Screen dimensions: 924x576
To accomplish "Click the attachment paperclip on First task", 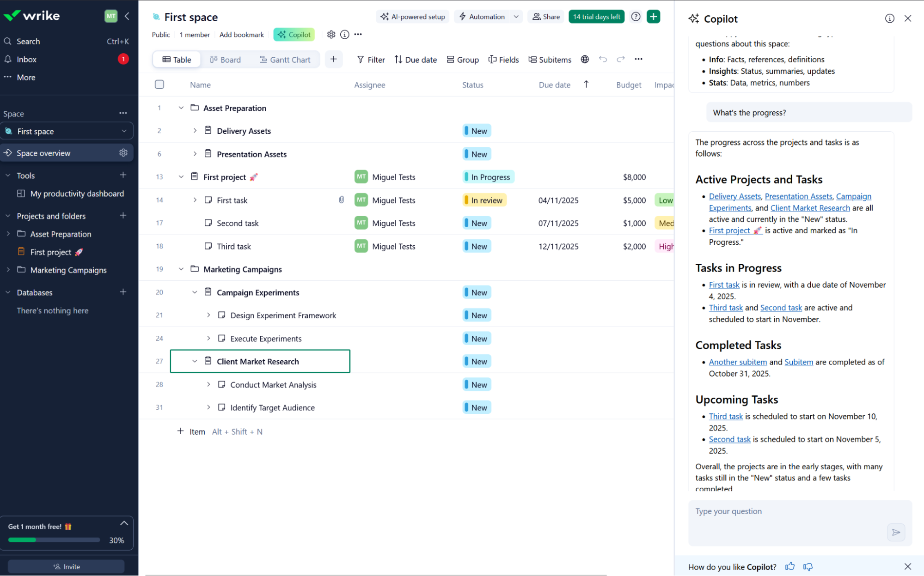I will click(x=342, y=200).
